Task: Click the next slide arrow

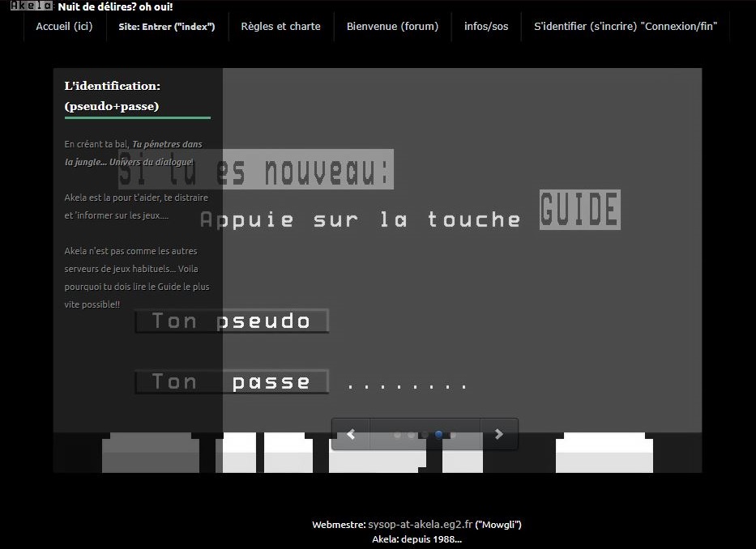Action: click(499, 435)
